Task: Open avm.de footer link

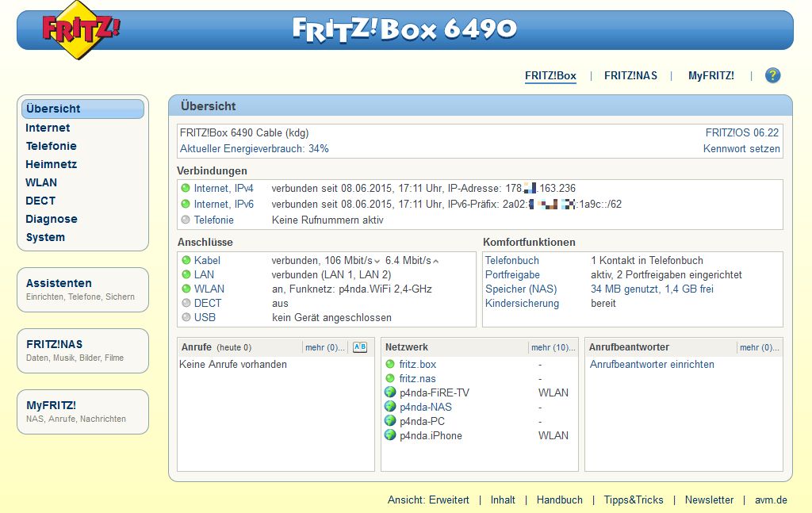Action: click(771, 500)
